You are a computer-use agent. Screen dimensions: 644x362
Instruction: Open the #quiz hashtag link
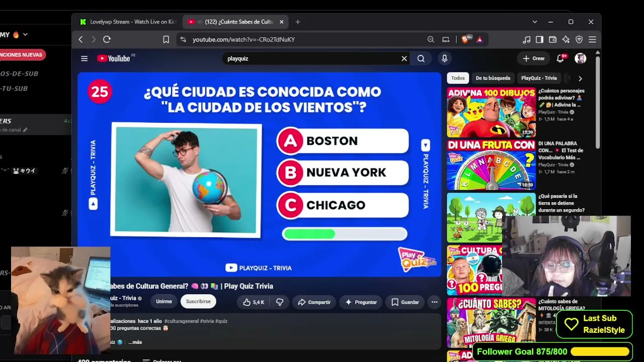point(221,321)
